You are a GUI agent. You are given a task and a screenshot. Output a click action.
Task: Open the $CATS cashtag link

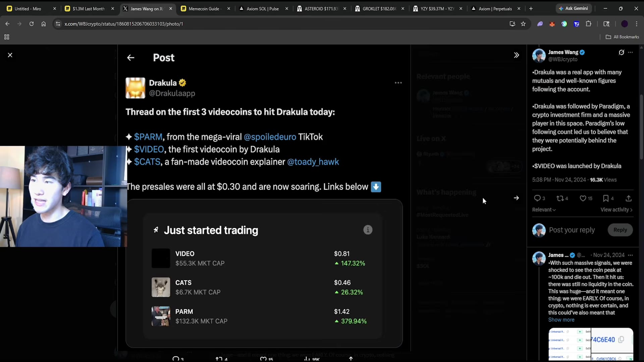147,162
